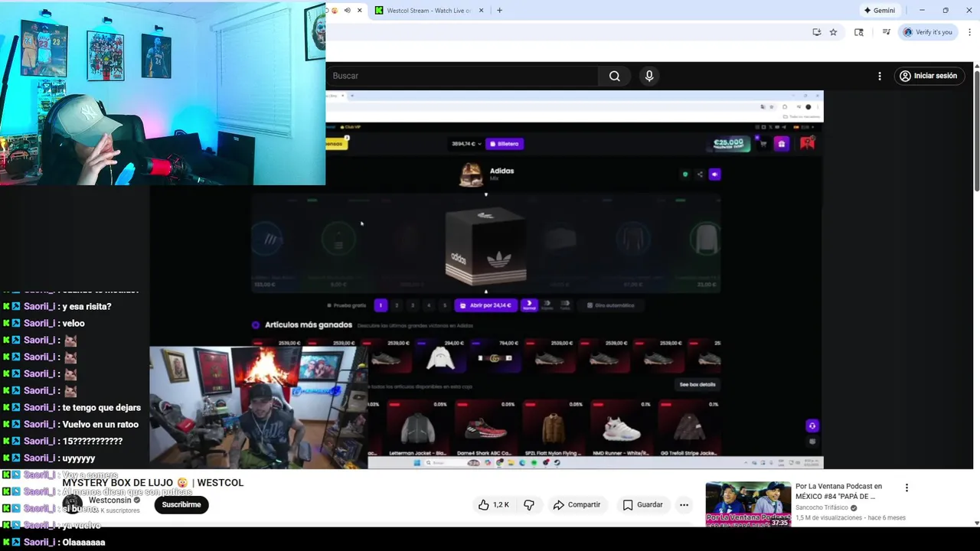
Task: Activate voice search microphone icon
Action: (x=649, y=76)
